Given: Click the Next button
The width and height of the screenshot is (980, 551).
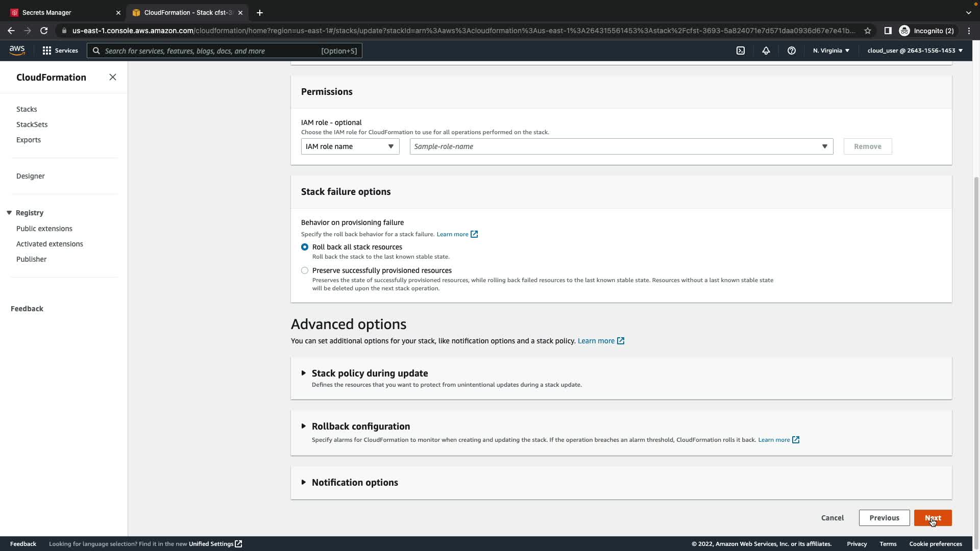Looking at the screenshot, I should 933,518.
